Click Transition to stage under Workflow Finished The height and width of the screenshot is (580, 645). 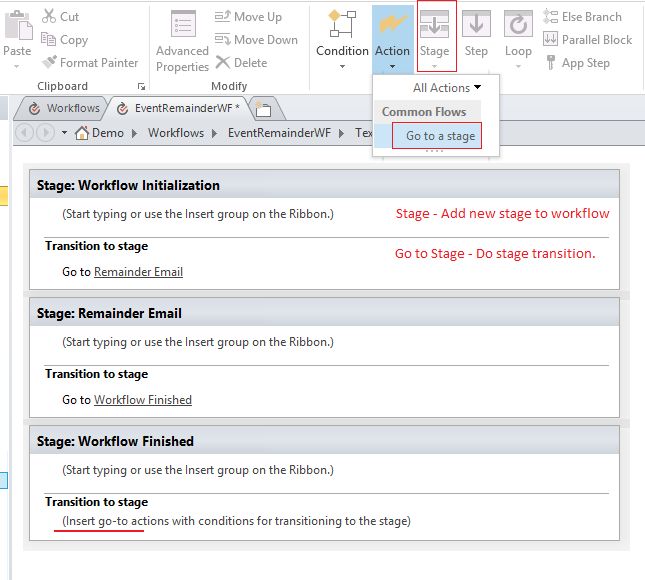point(97,502)
